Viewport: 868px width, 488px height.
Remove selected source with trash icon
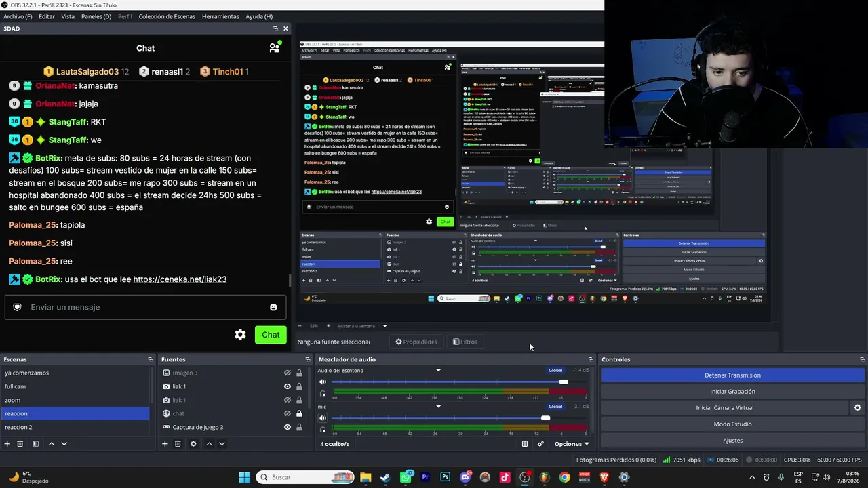coord(178,444)
